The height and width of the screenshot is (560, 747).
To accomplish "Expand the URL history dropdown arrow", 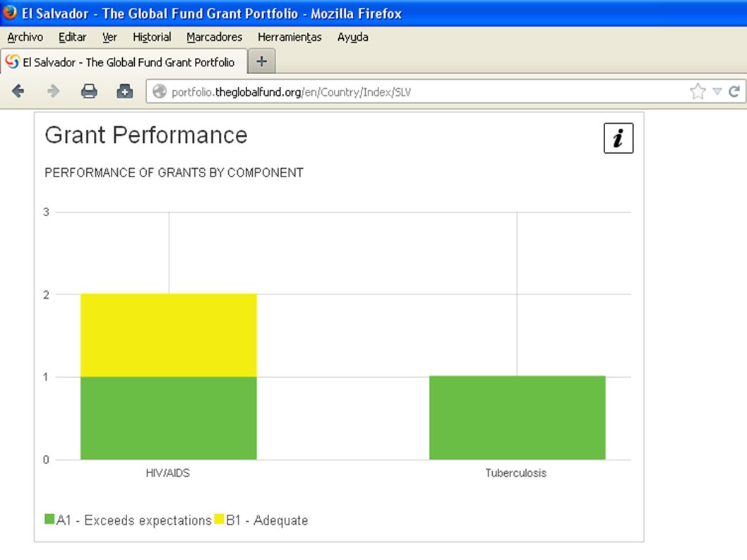I will pos(717,92).
